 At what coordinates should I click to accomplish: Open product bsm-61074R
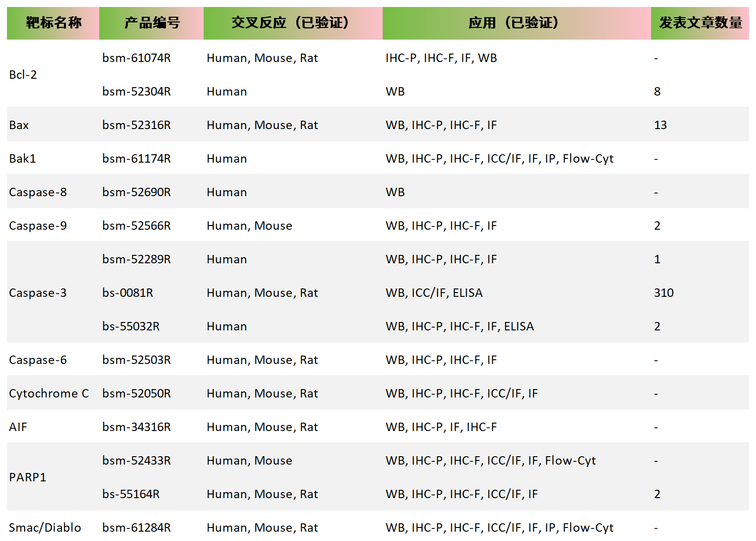137,58
